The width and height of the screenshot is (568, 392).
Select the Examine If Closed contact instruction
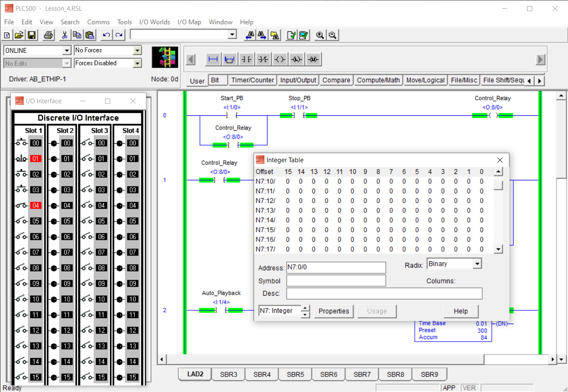[x=246, y=59]
